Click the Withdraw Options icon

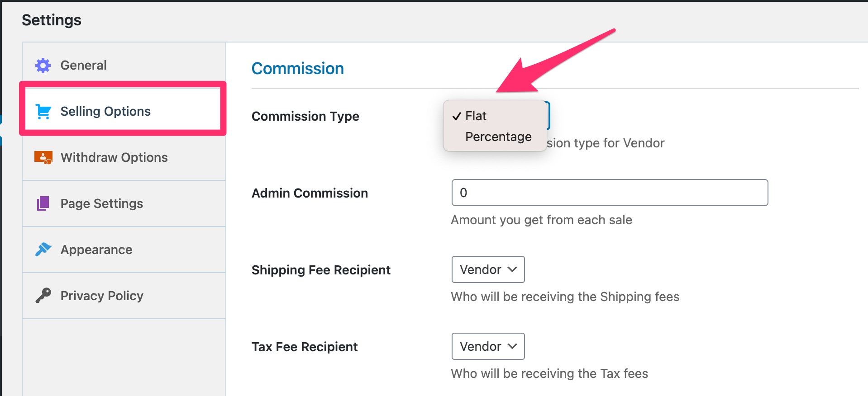(x=43, y=158)
